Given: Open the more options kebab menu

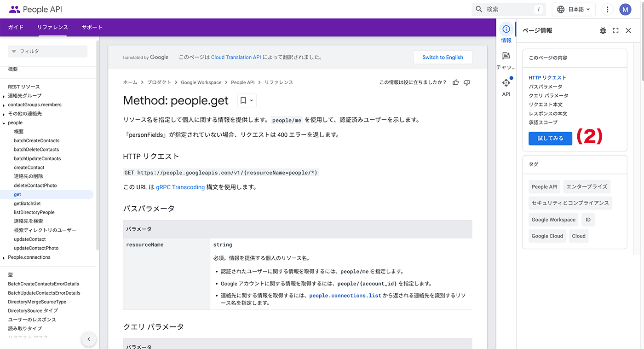Looking at the screenshot, I should click(x=608, y=9).
